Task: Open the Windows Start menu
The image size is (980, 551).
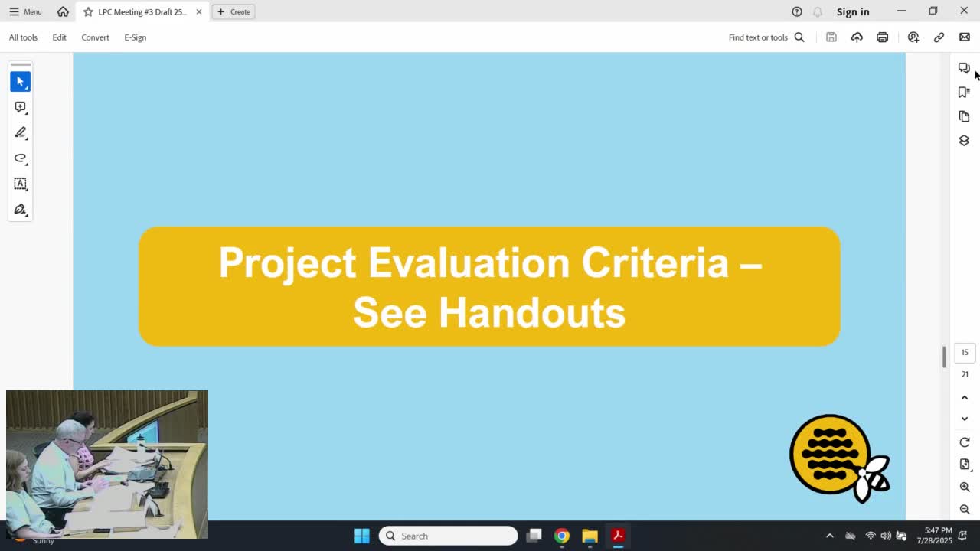Action: click(362, 536)
